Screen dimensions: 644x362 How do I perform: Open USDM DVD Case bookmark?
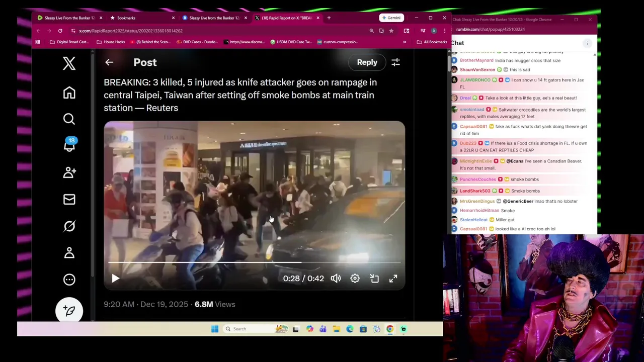pyautogui.click(x=291, y=42)
